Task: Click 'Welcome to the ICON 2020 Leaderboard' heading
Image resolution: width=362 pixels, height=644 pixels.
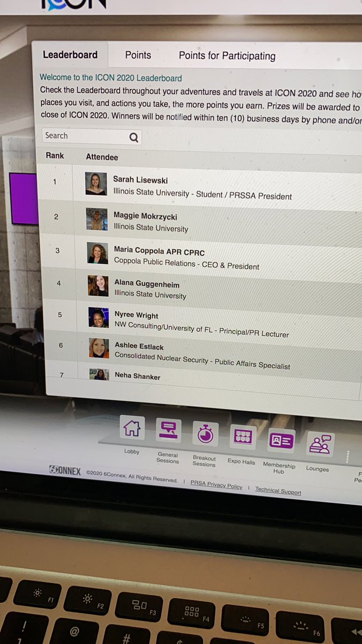Action: [111, 78]
